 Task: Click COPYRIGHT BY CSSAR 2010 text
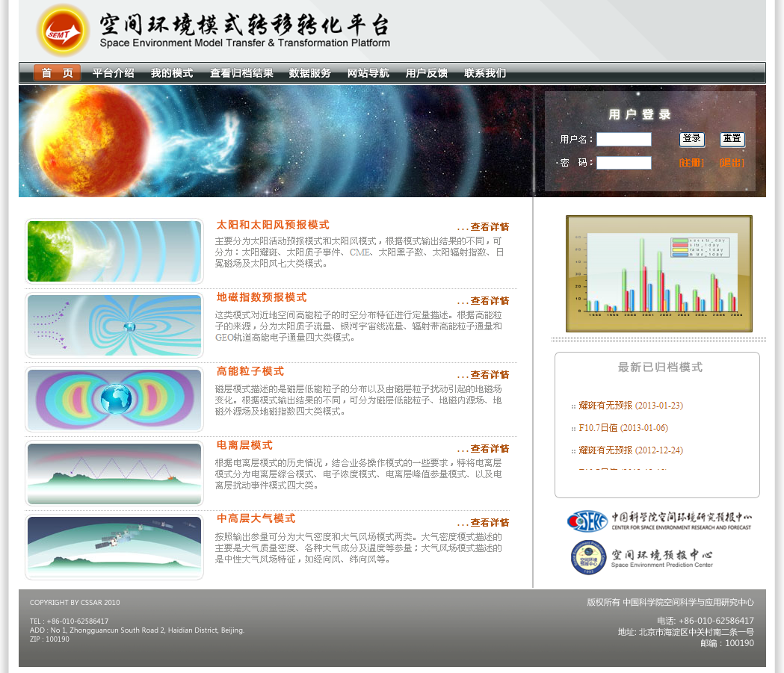(75, 603)
